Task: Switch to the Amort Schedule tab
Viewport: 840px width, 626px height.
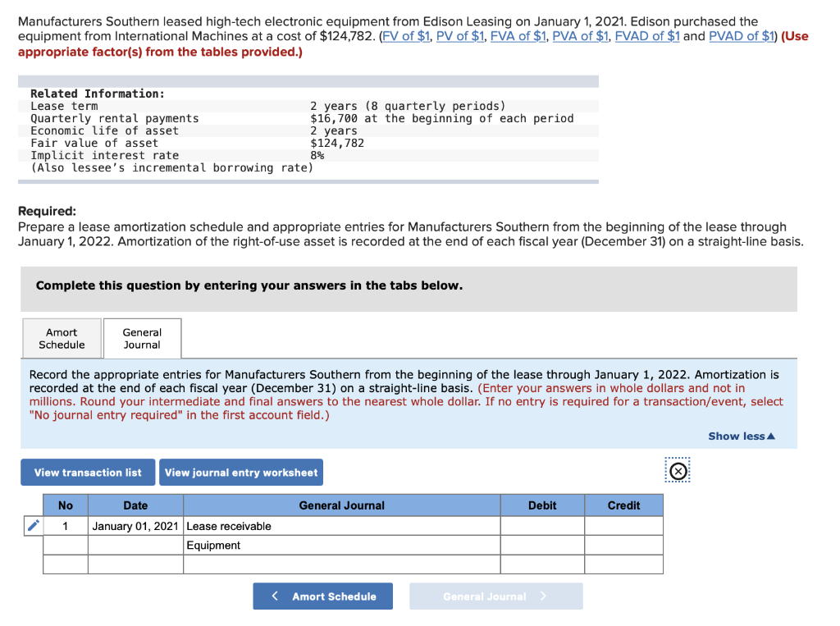Action: pos(62,337)
